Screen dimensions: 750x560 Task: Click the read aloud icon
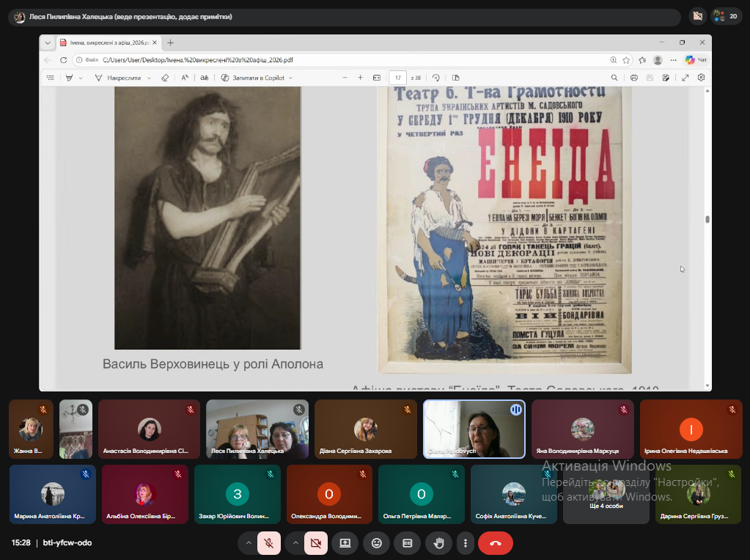pyautogui.click(x=185, y=78)
